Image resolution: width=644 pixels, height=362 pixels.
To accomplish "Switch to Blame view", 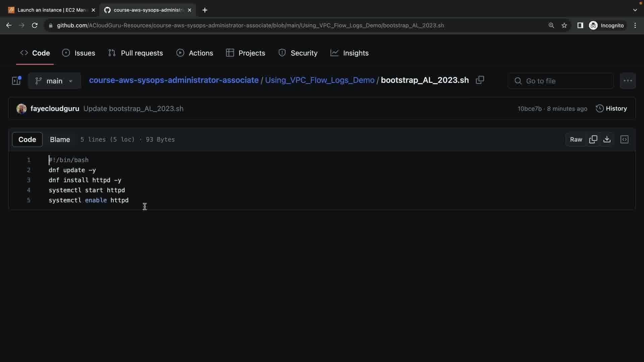I will 60,139.
